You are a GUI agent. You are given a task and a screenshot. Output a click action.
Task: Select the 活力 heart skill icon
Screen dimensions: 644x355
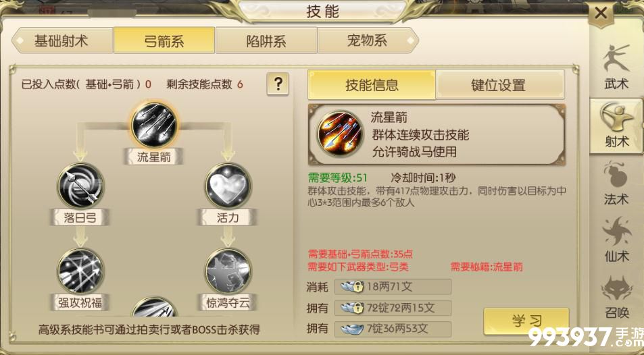point(228,186)
